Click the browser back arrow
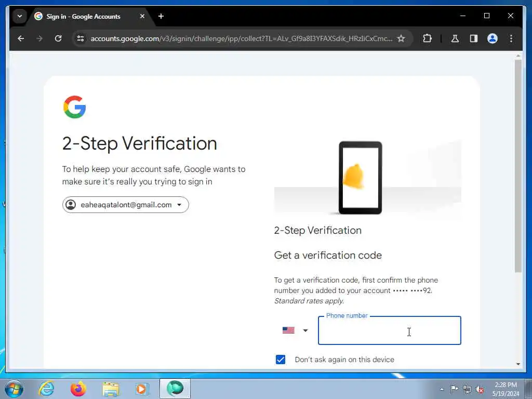Viewport: 532px width, 399px height. [x=21, y=38]
